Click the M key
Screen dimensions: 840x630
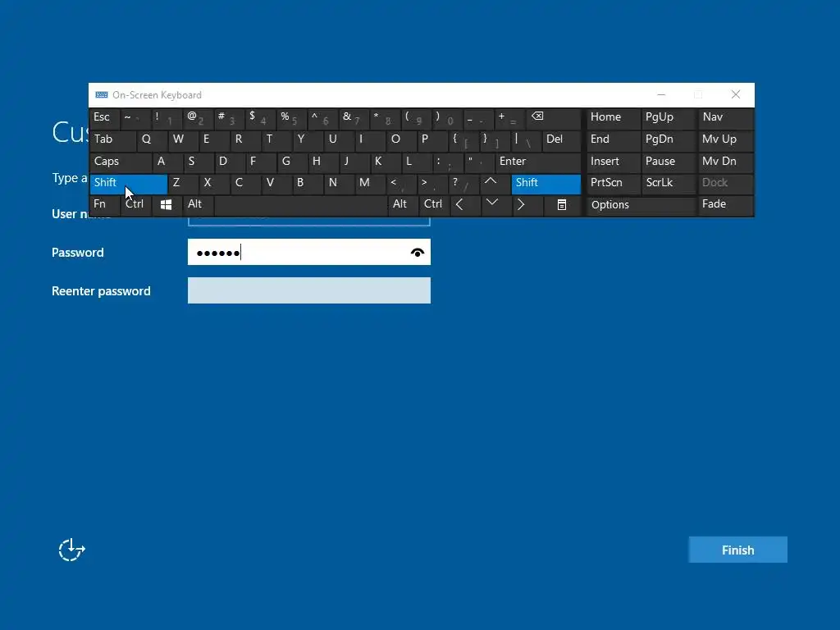371,183
